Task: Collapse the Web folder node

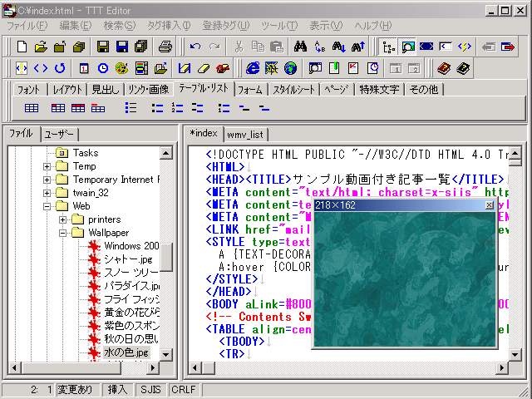Action: pyautogui.click(x=47, y=206)
